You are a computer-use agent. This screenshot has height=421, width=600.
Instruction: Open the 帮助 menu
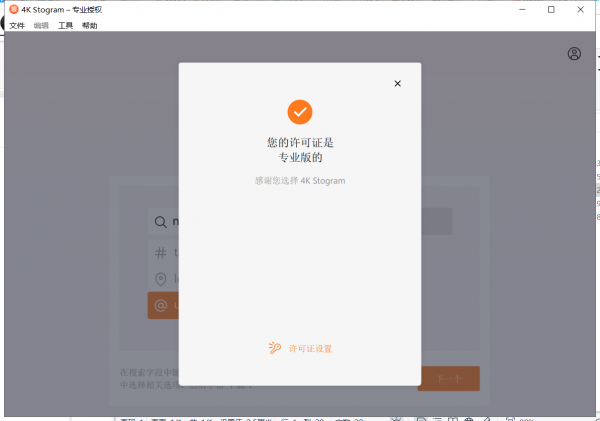(x=90, y=26)
